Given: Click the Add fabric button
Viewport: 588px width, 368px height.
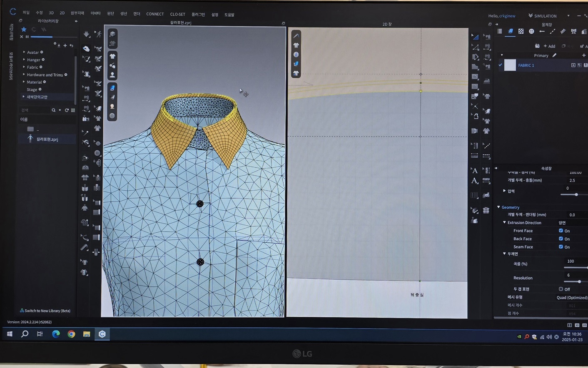Looking at the screenshot, I should pyautogui.click(x=549, y=46).
